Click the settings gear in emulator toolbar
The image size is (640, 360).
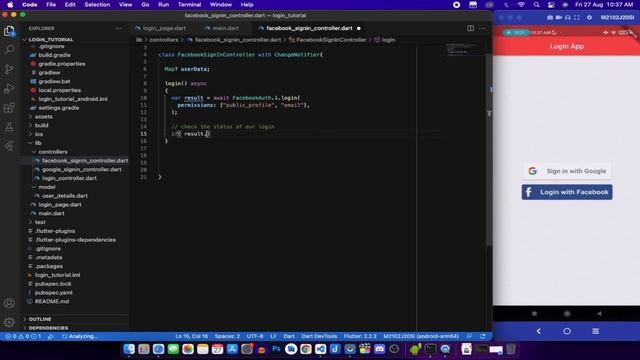[x=589, y=18]
